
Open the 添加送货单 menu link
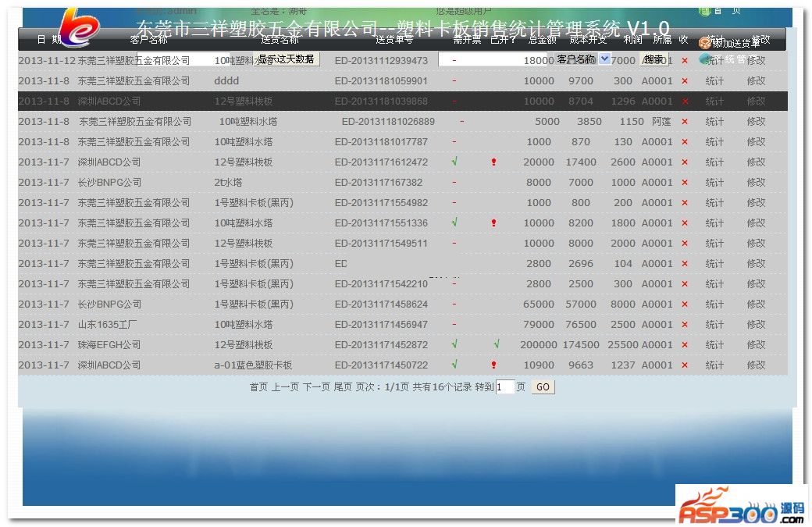(735, 44)
